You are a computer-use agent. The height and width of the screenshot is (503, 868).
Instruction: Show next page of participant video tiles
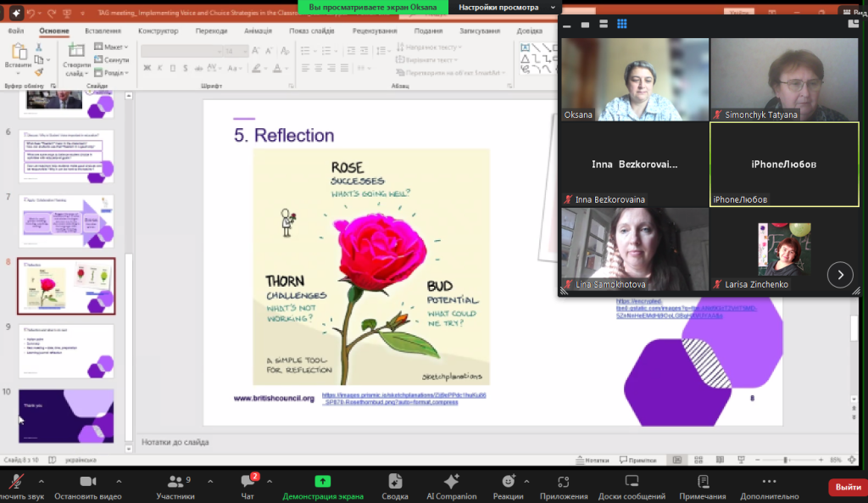[x=840, y=274]
